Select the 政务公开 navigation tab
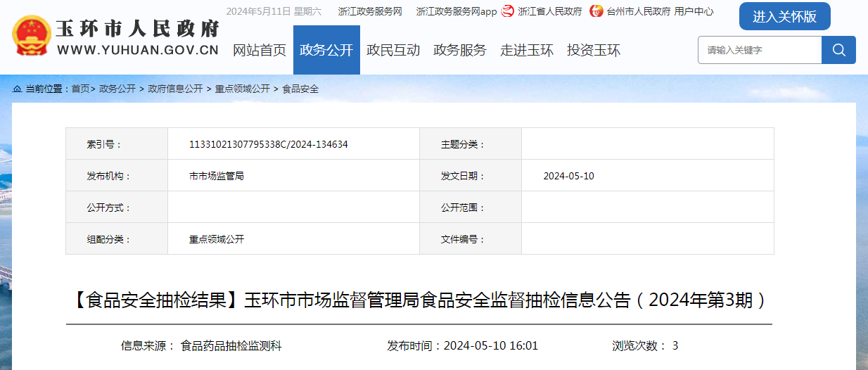 [326, 50]
